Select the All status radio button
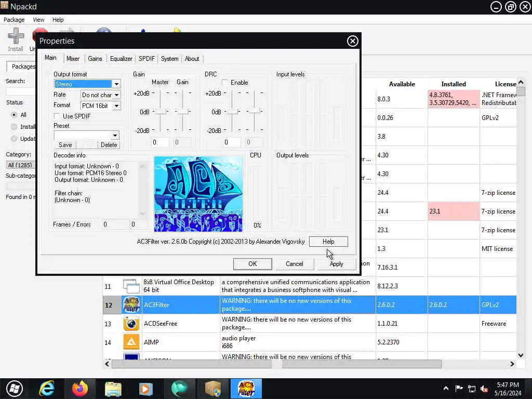Image resolution: width=532 pixels, height=399 pixels. click(x=14, y=115)
